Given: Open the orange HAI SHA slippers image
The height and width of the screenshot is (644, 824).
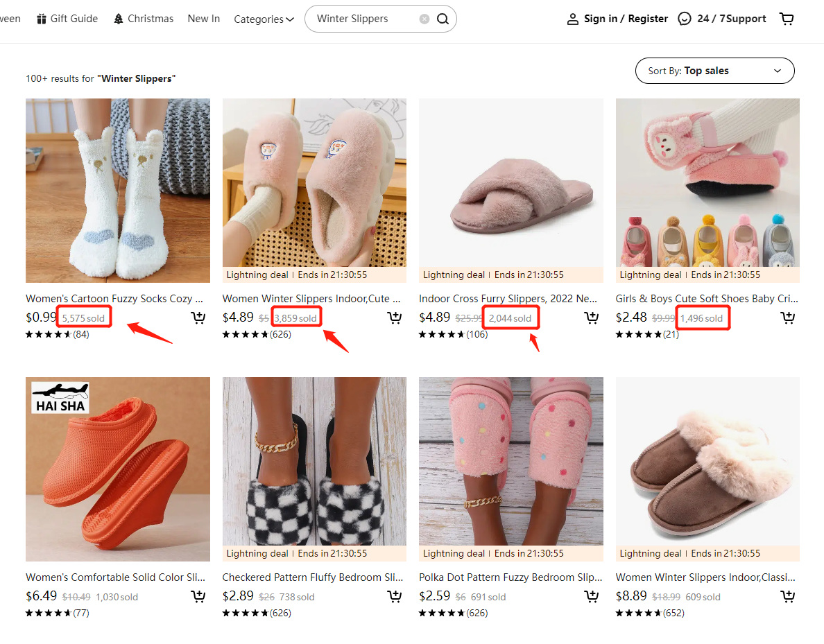Looking at the screenshot, I should click(118, 469).
